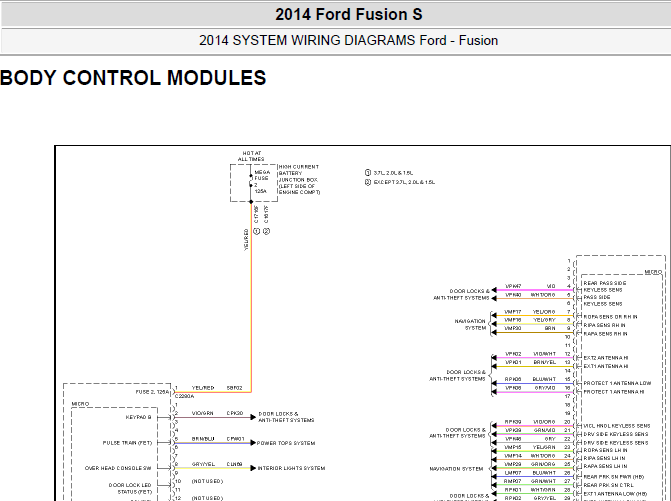Click the "EXT1 ANTENNA LOW (HB)" label
The width and height of the screenshot is (671, 501).
pyautogui.click(x=615, y=494)
